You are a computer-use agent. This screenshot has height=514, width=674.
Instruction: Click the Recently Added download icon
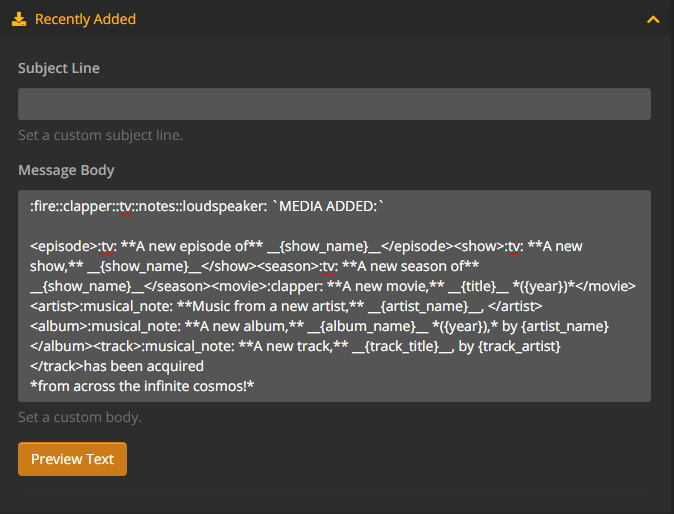pos(19,19)
